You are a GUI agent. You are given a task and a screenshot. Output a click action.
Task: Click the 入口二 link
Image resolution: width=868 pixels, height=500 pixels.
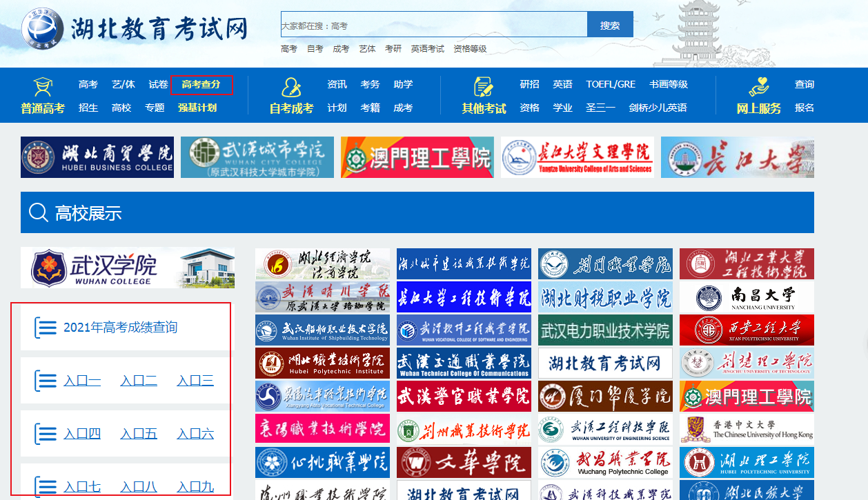[139, 381]
